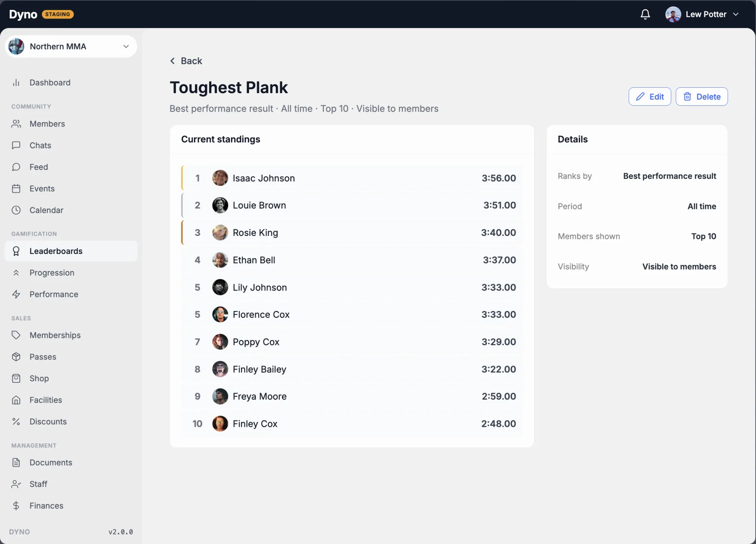This screenshot has height=544, width=756.
Task: Click the Memberships tag icon
Action: click(16, 335)
